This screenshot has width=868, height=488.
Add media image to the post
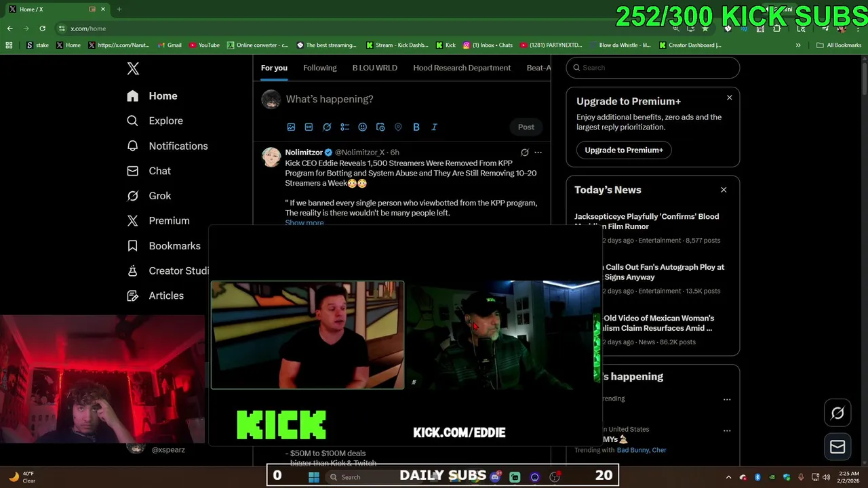[x=291, y=127]
